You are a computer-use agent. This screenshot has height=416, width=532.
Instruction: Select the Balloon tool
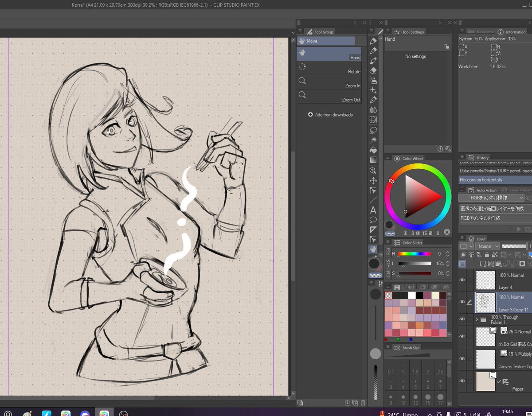(373, 219)
